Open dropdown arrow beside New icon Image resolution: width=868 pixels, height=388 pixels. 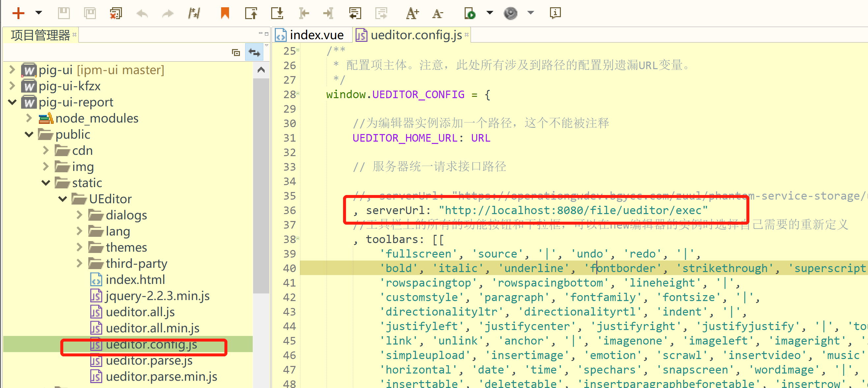click(x=39, y=13)
